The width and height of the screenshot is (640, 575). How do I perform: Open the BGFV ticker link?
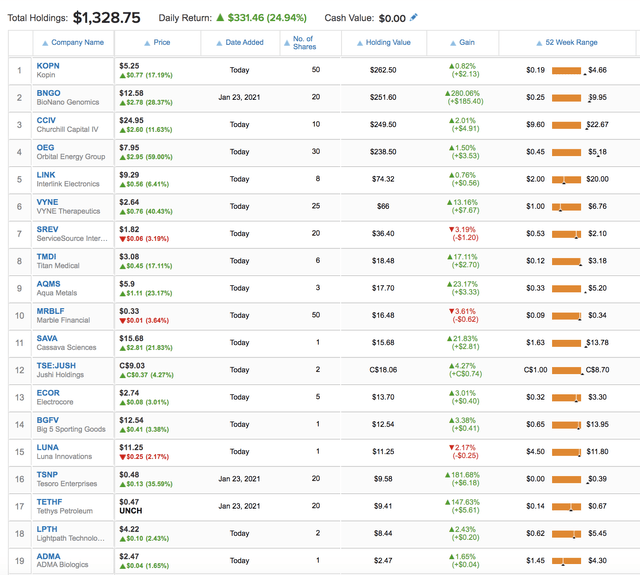(x=48, y=420)
